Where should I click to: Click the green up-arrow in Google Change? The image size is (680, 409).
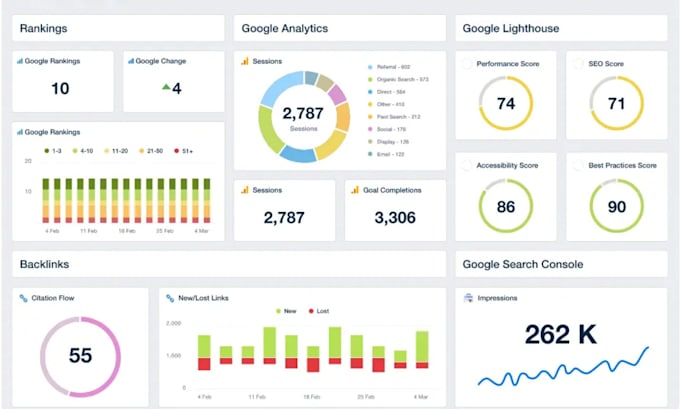pos(166,87)
